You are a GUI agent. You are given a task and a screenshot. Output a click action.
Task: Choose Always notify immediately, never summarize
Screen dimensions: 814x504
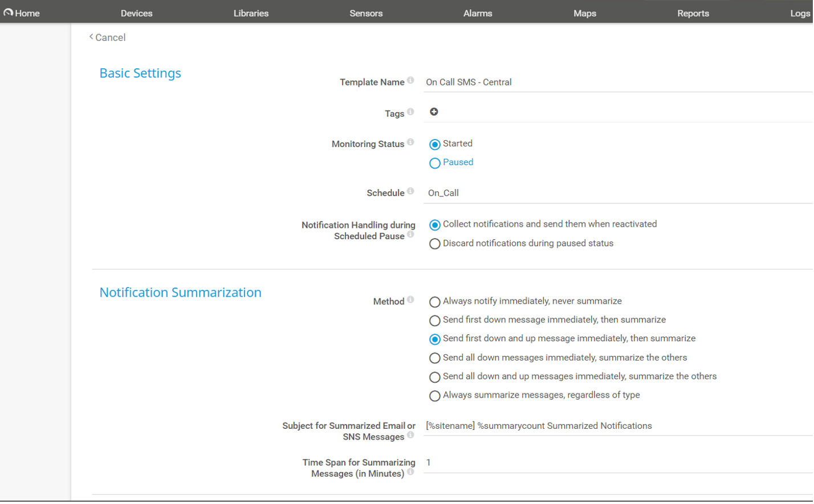click(435, 302)
